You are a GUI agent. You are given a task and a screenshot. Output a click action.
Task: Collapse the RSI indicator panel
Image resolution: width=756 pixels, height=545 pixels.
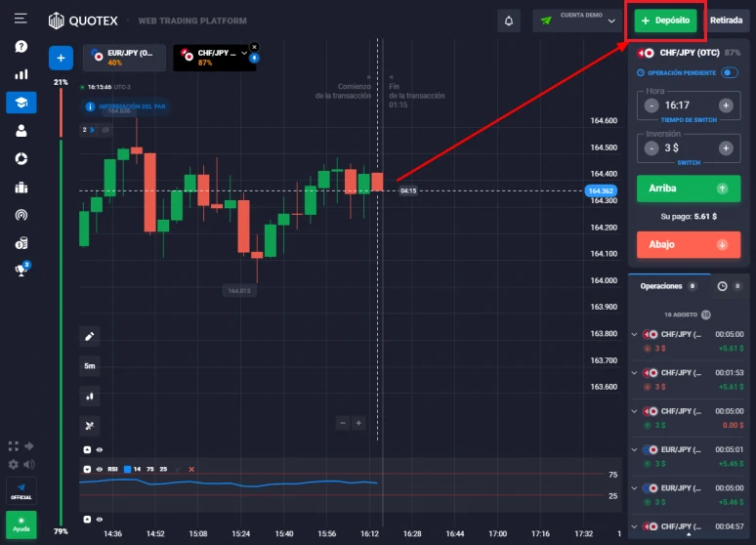click(x=87, y=469)
